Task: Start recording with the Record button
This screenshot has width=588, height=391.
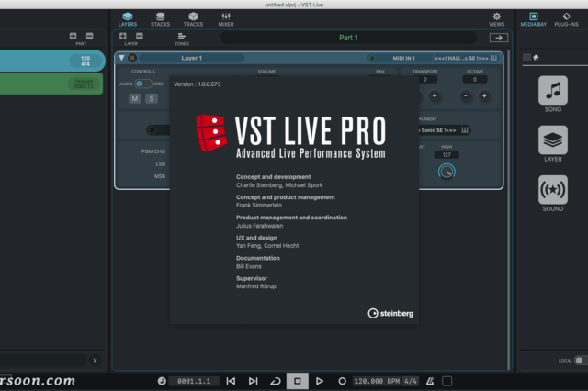Action: (x=342, y=381)
